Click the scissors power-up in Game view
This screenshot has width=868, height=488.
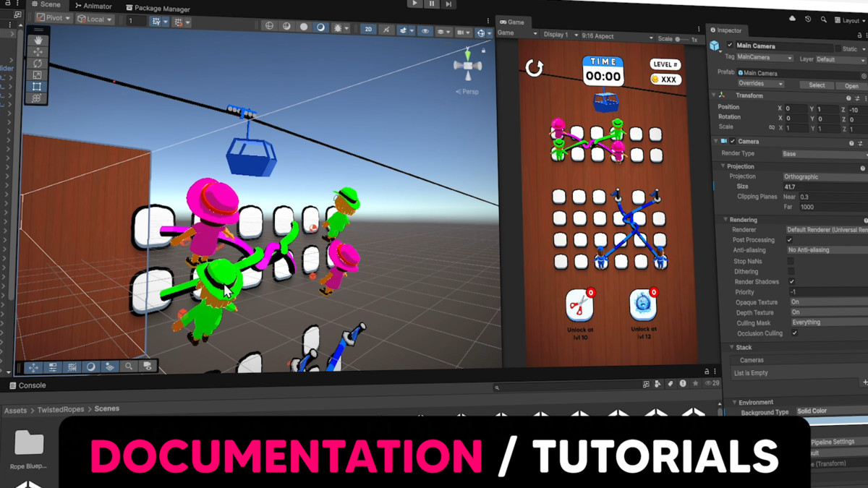coord(579,306)
